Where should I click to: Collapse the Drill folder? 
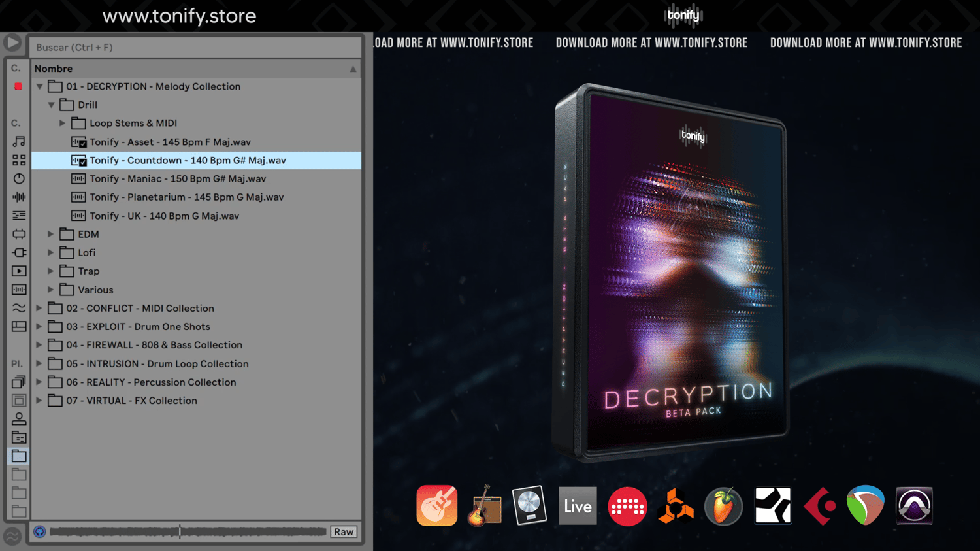pyautogui.click(x=51, y=105)
